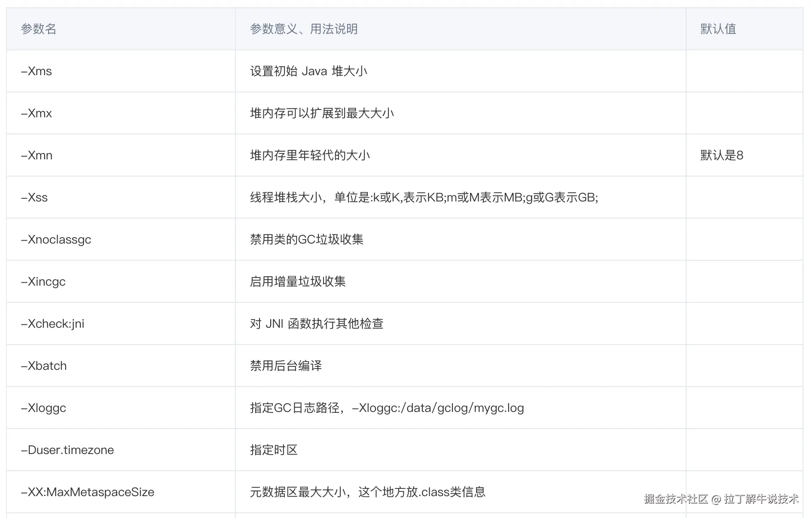Click description 堆内存可以扩展到最大大小
This screenshot has height=518, width=812.
[x=322, y=113]
